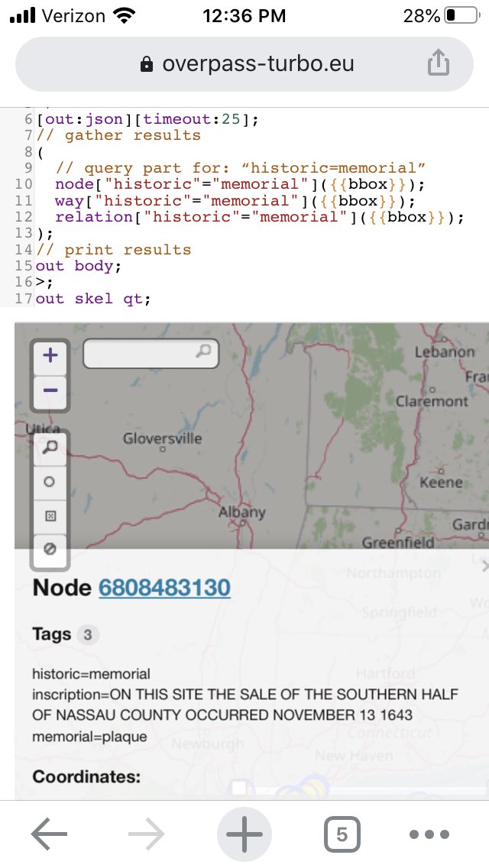The height and width of the screenshot is (868, 489).
Task: Click the Claremont label on the map
Action: pos(432,401)
